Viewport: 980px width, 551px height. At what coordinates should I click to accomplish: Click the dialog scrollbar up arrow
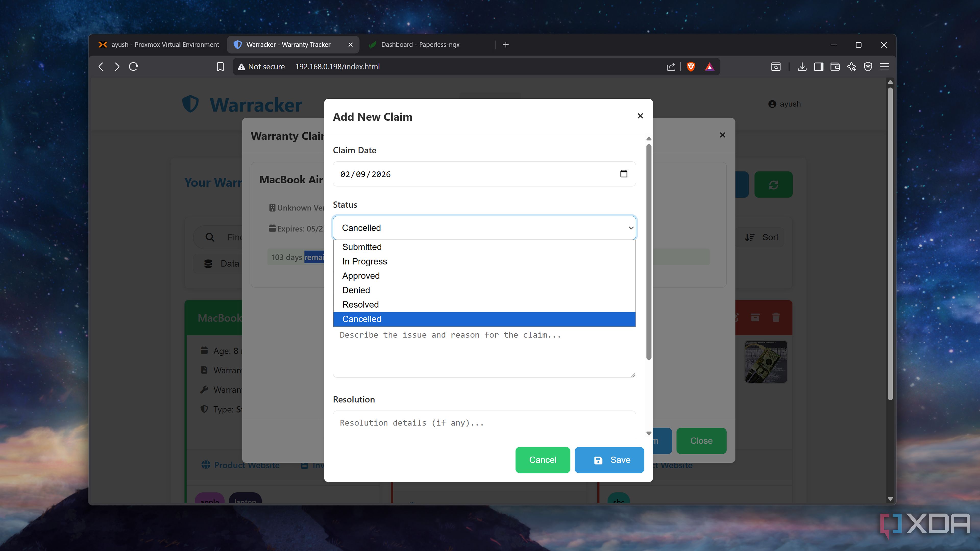point(649,139)
